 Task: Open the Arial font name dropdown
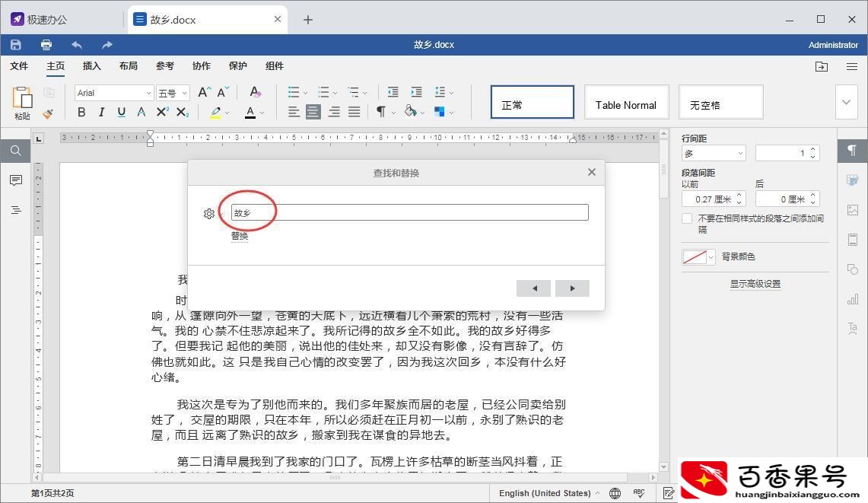point(113,93)
